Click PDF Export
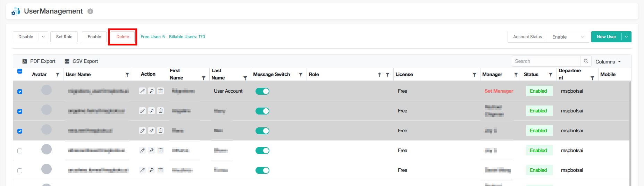 [x=39, y=61]
